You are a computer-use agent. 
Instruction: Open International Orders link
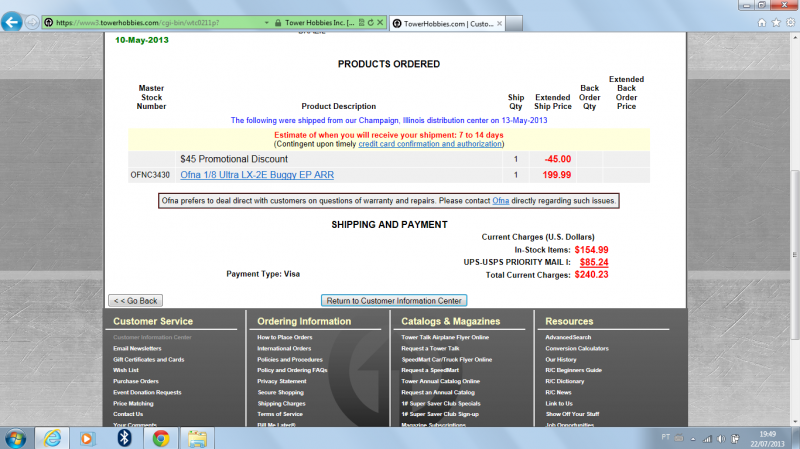click(284, 348)
